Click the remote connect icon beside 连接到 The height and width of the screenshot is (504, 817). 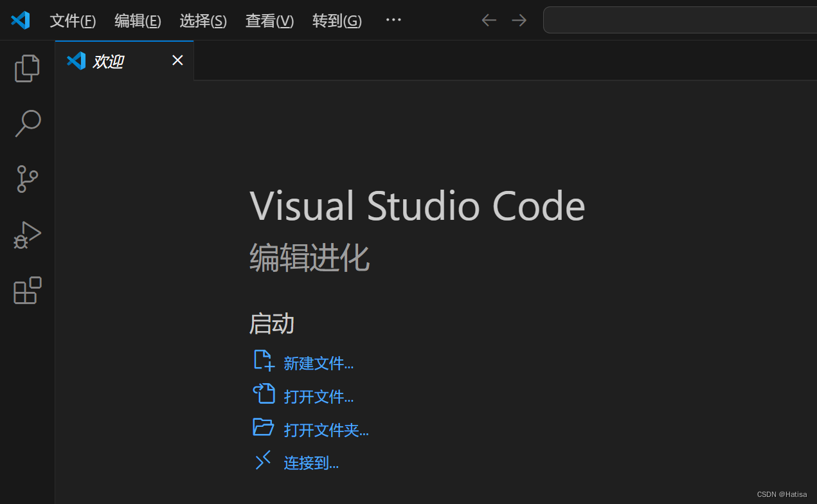[263, 460]
